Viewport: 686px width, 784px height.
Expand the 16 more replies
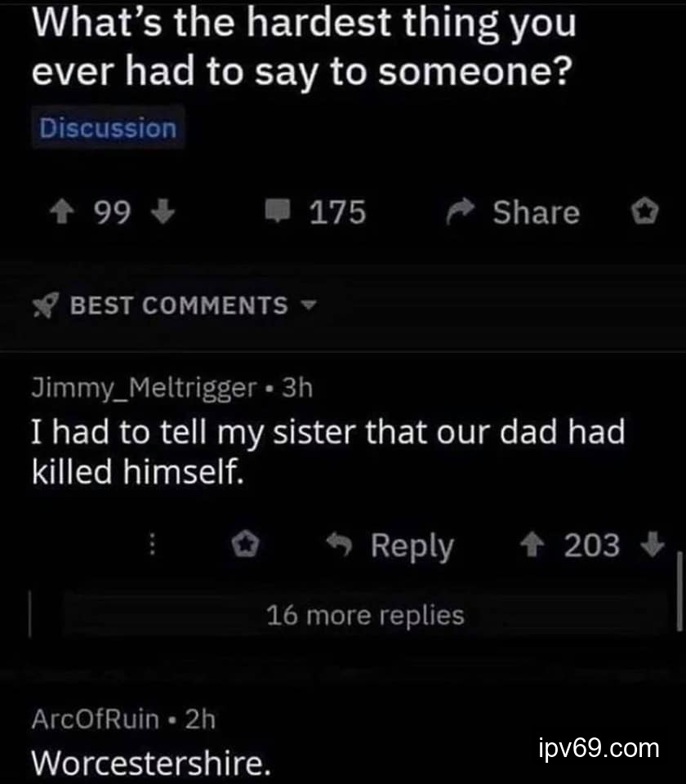(365, 615)
